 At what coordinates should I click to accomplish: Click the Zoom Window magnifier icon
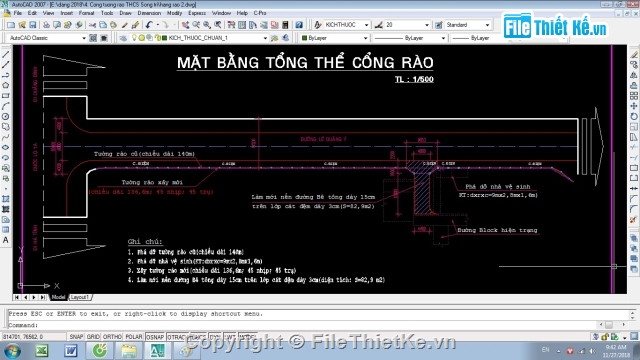point(207,25)
